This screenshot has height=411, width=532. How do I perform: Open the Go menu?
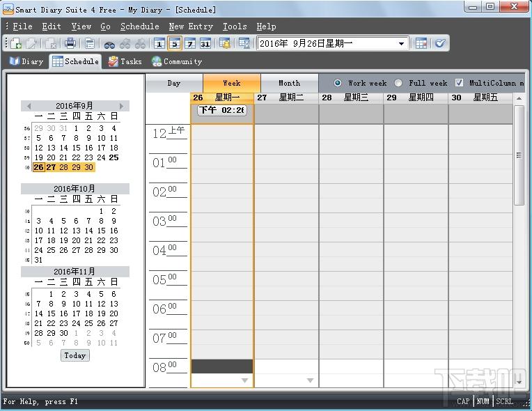(106, 26)
